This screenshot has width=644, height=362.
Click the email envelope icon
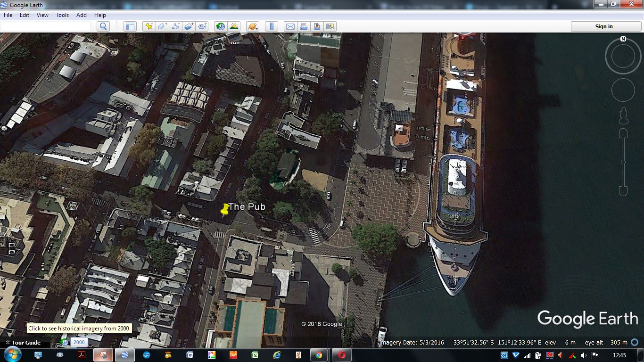290,26
